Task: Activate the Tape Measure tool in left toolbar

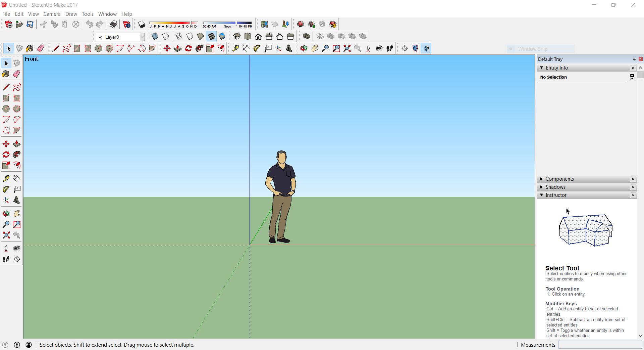Action: (6, 179)
